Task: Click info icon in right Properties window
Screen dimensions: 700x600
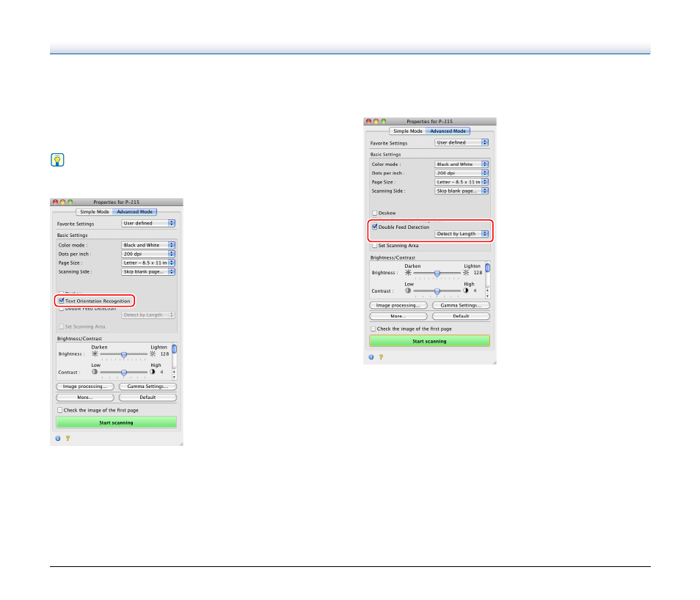Action: tap(371, 357)
